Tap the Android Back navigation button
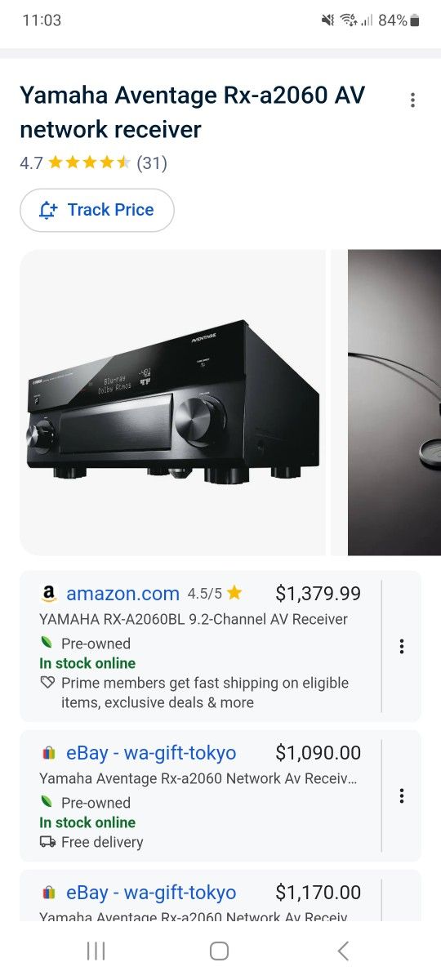This screenshot has height=980, width=441. 344,951
